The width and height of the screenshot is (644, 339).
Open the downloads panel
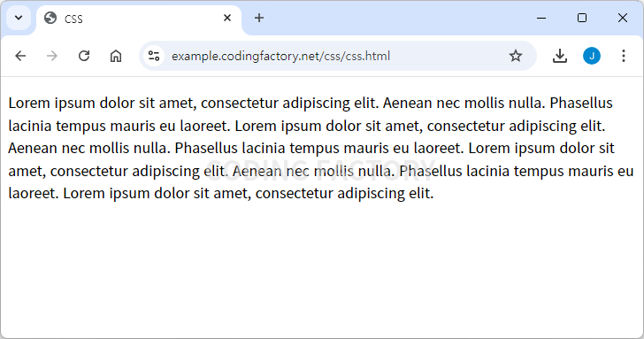tap(559, 56)
